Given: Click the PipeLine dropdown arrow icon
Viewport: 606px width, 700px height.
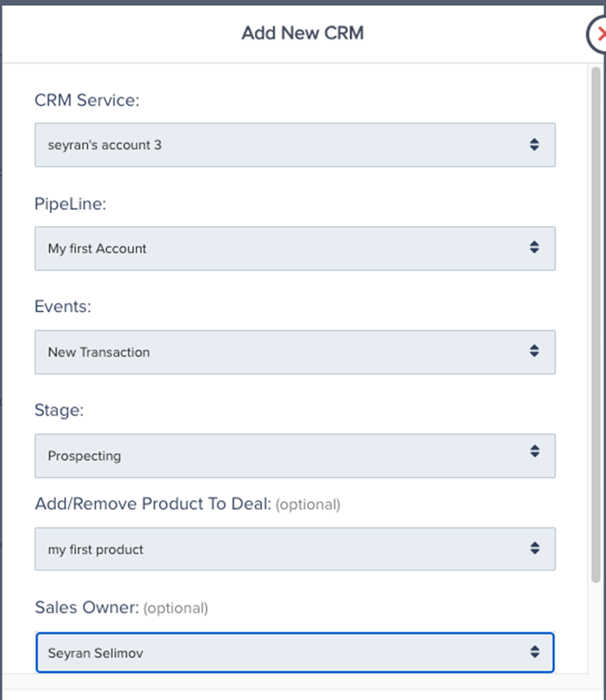Looking at the screenshot, I should [x=535, y=248].
